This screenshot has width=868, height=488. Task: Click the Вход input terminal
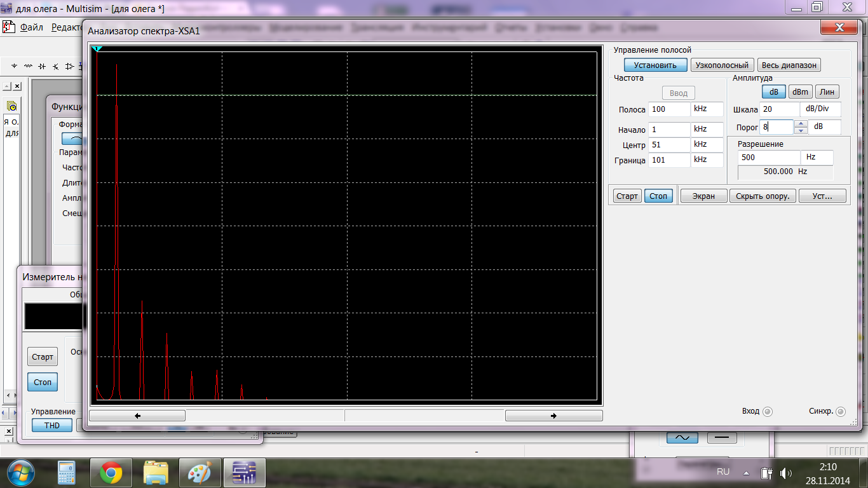pyautogui.click(x=767, y=412)
